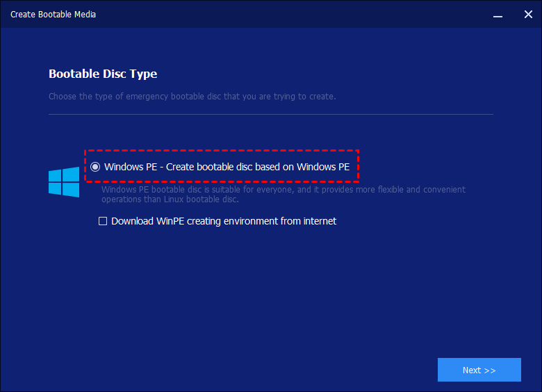Click the 'Download WinPE creating environment from internet' text

223,221
